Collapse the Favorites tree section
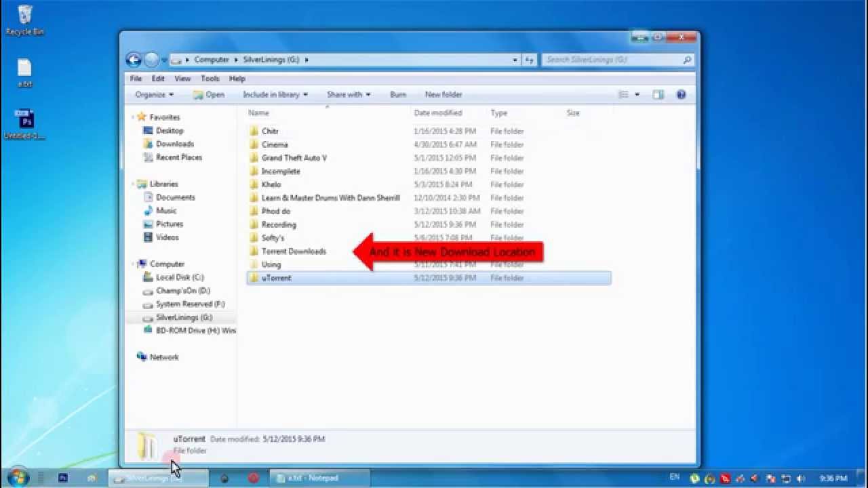This screenshot has height=488, width=868. [x=132, y=117]
